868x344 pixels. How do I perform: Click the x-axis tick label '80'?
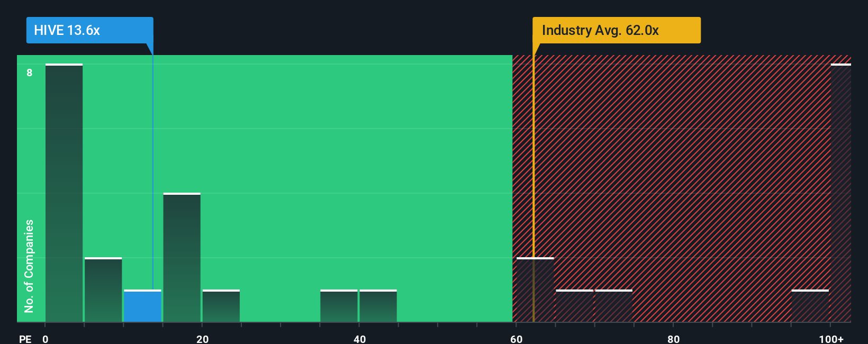[x=673, y=339]
